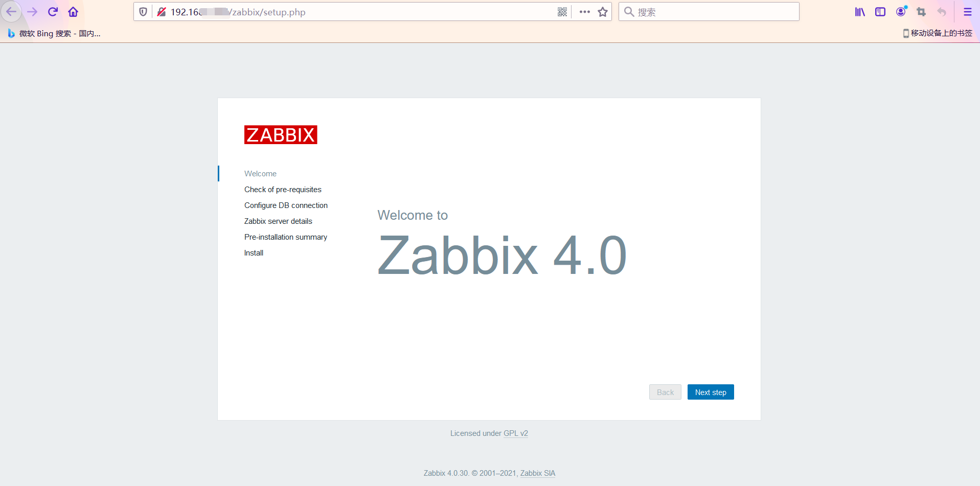The image size is (980, 486).
Task: Click the browser home icon
Action: (x=73, y=12)
